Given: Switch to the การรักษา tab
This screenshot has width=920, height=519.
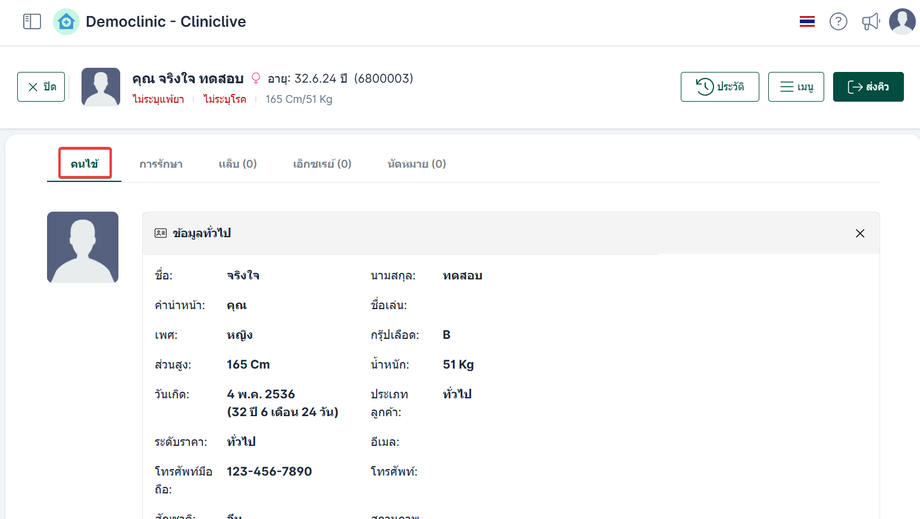Looking at the screenshot, I should click(x=161, y=164).
